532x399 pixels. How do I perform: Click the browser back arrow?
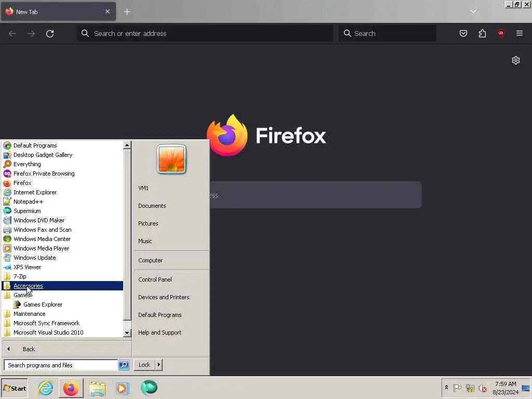coord(12,34)
